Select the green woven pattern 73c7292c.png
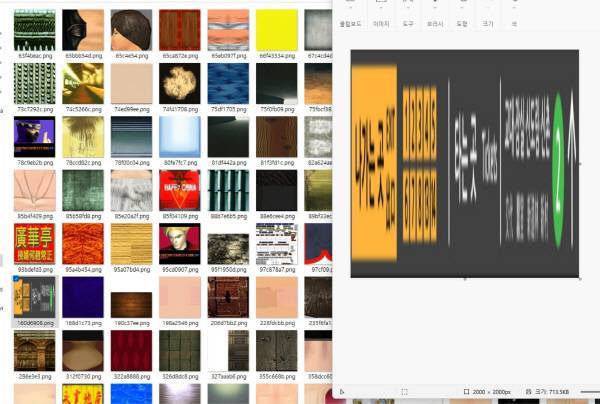 pyautogui.click(x=35, y=84)
